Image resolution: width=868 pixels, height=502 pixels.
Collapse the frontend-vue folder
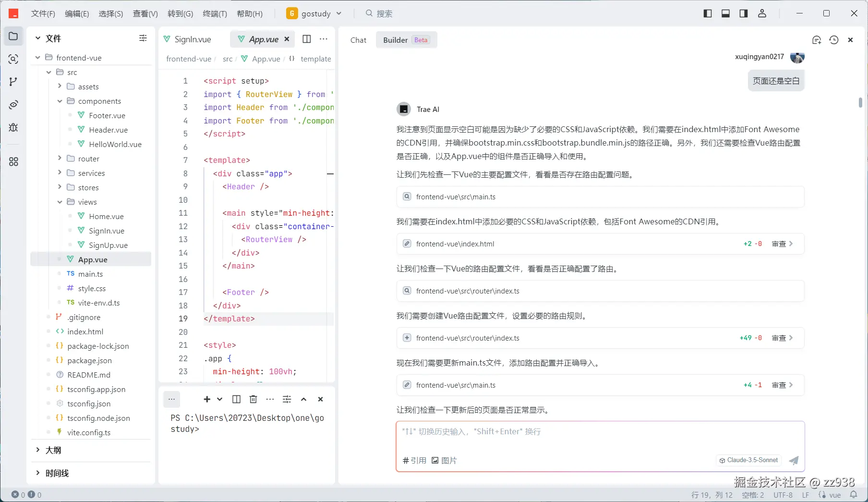click(x=38, y=58)
